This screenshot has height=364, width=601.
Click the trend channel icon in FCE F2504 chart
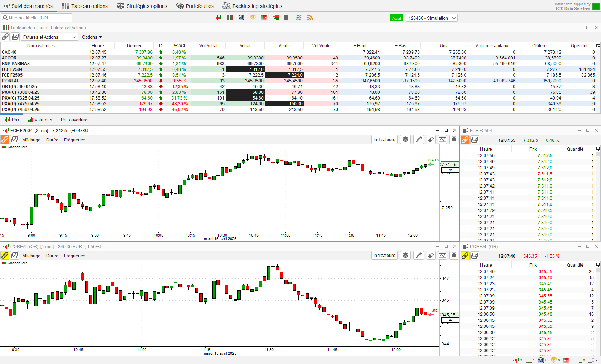click(x=443, y=140)
